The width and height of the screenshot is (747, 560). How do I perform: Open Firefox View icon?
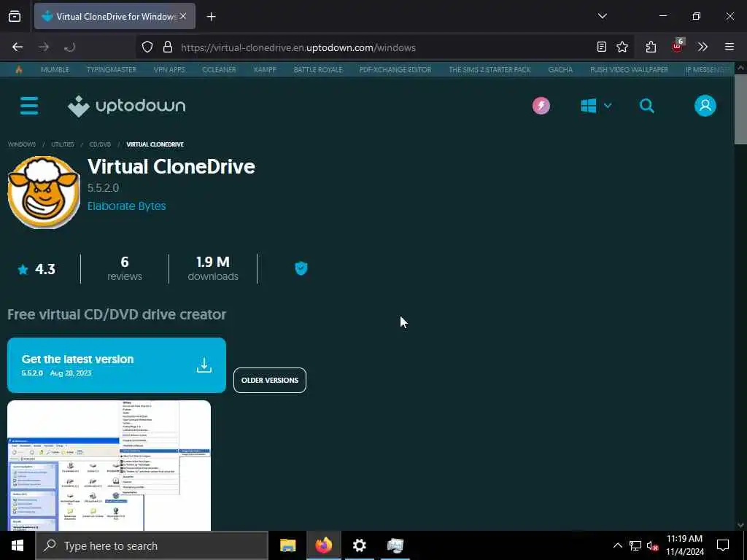coord(15,16)
